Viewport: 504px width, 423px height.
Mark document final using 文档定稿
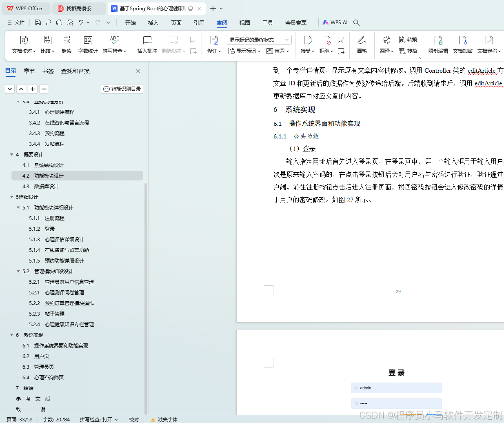488,45
